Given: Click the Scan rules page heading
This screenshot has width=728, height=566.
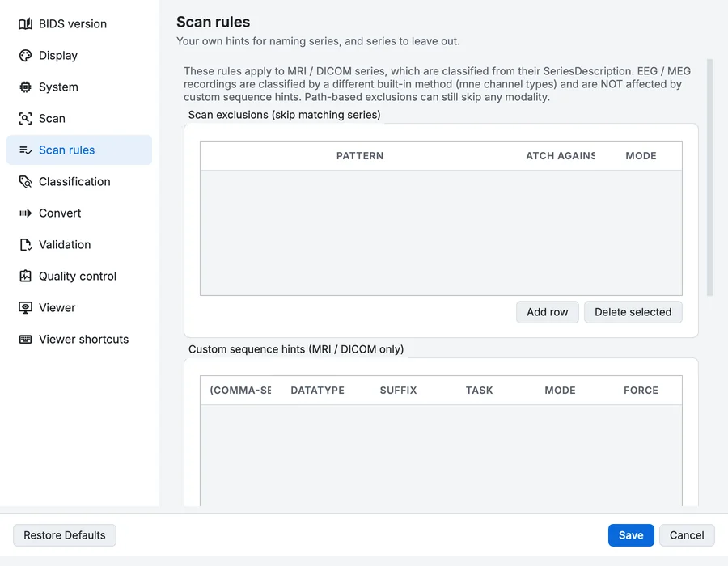Looking at the screenshot, I should coord(213,22).
